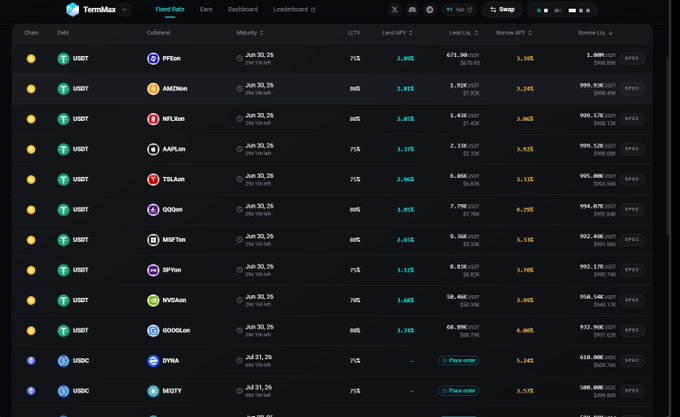
Task: Sort the table by Maturity column
Action: [x=249, y=33]
